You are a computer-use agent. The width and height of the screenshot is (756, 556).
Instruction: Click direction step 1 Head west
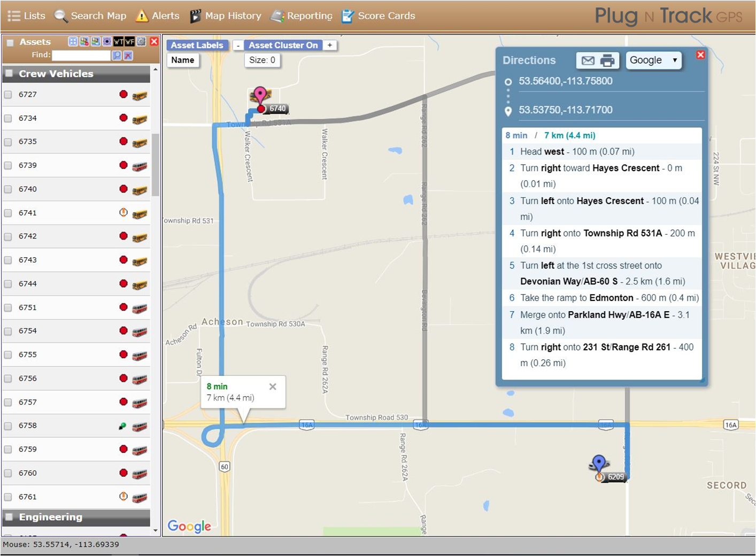coord(602,152)
